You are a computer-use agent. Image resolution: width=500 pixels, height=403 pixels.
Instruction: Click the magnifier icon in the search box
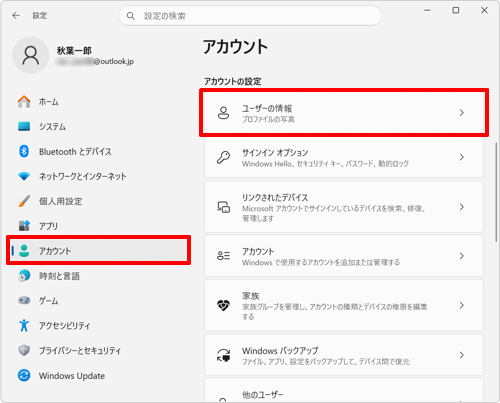131,16
